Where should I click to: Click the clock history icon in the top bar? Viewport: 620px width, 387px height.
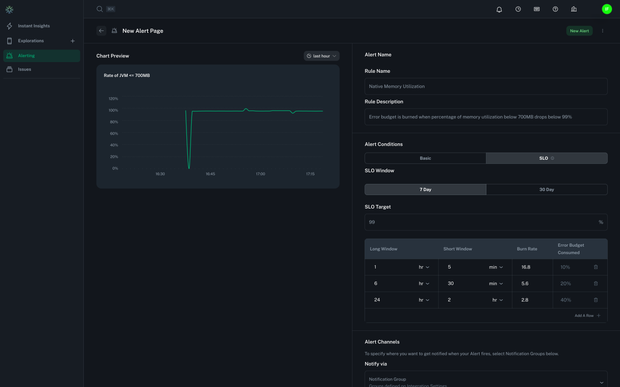(x=518, y=9)
